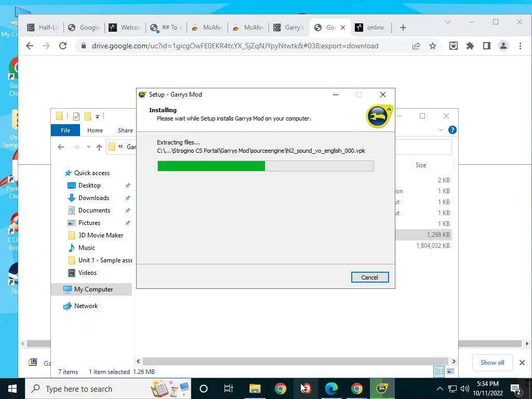Image resolution: width=532 pixels, height=399 pixels.
Task: Switch to the Garry's tab
Action: (289, 28)
